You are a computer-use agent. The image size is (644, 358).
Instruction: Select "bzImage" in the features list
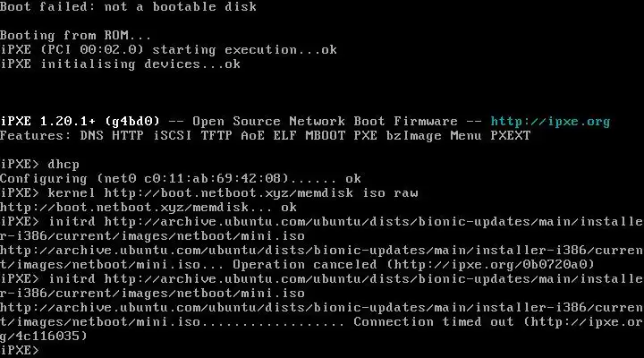click(414, 136)
